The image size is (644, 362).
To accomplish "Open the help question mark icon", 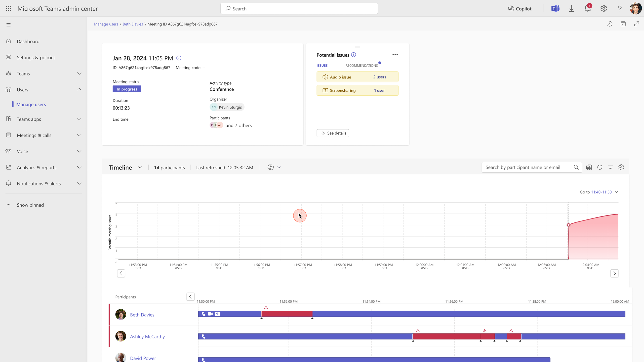I will pos(620,8).
